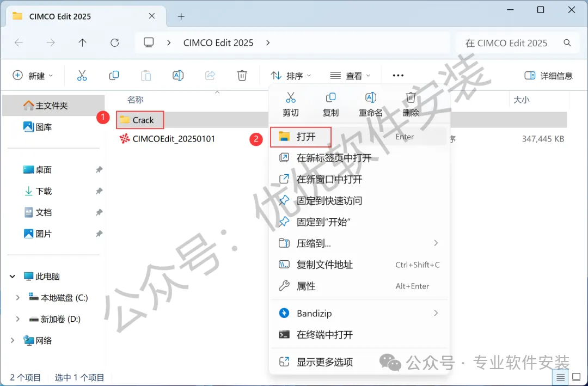Open the three-dot more options menu
The image size is (588, 386).
pos(398,75)
